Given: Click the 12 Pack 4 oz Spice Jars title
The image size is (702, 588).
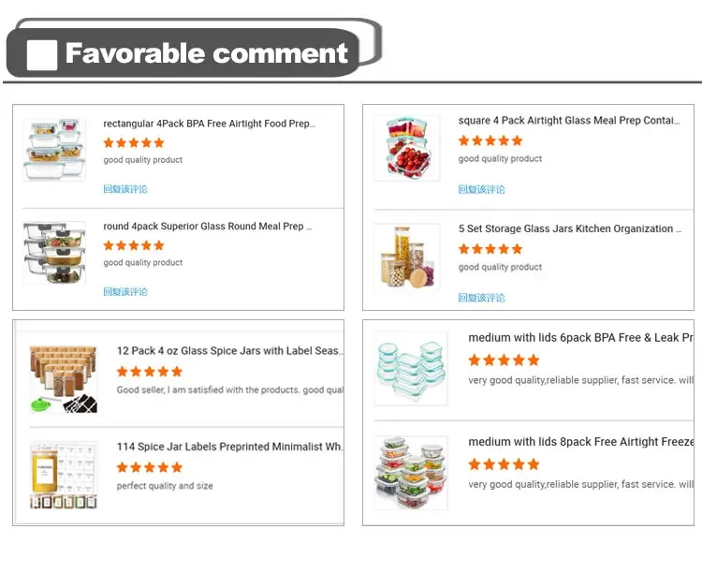Looking at the screenshot, I should (229, 351).
